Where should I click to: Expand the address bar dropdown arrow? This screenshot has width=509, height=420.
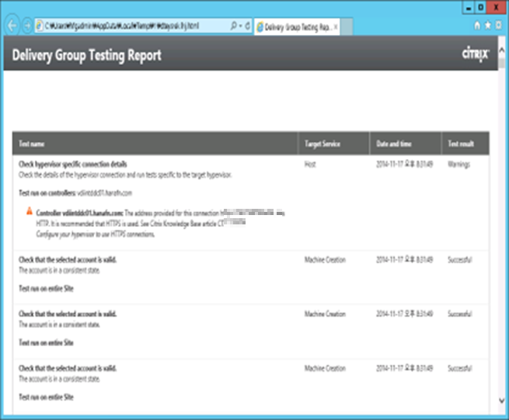tap(241, 26)
